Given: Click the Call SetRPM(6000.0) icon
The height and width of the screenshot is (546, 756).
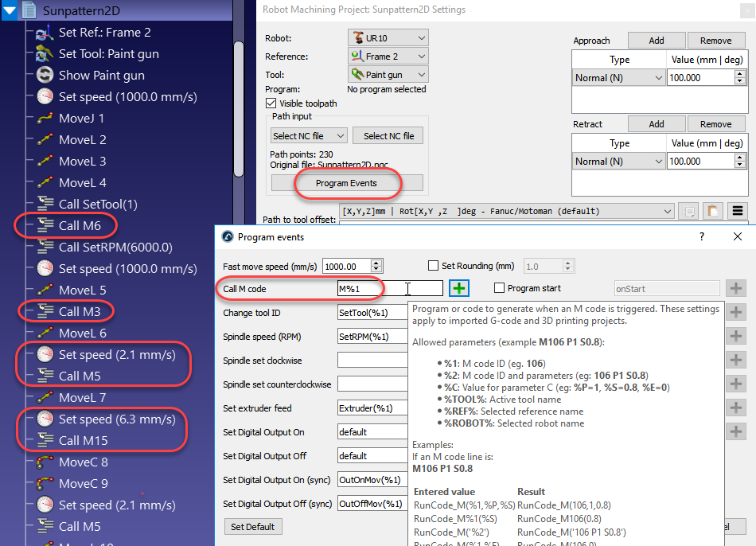Looking at the screenshot, I should (45, 248).
